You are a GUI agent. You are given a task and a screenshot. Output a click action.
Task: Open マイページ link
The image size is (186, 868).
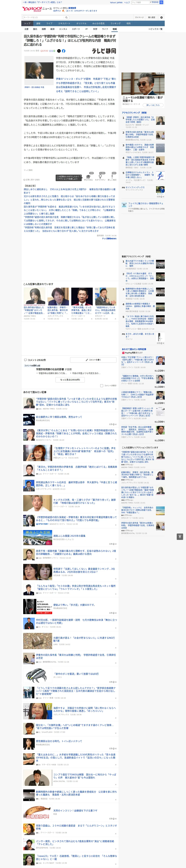click(139, 18)
